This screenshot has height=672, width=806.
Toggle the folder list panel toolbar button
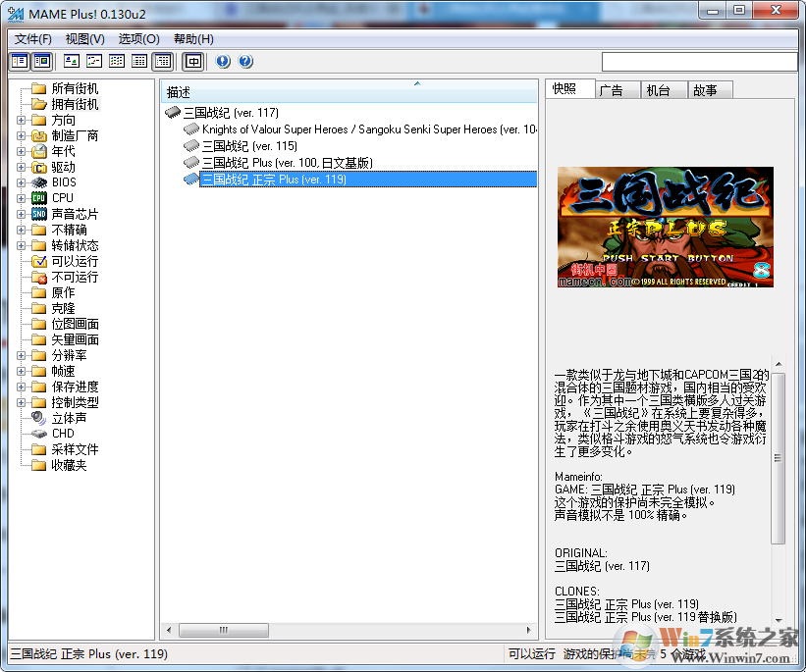pos(20,62)
